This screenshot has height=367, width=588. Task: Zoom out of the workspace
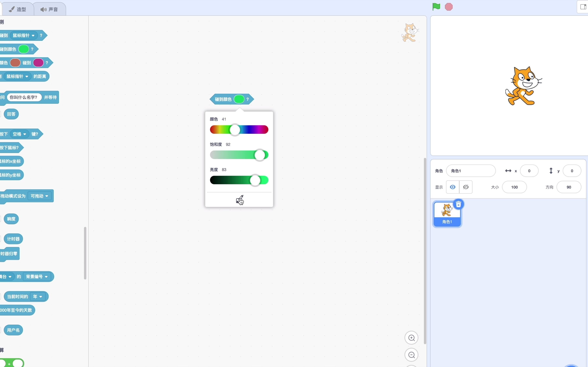coord(411,355)
